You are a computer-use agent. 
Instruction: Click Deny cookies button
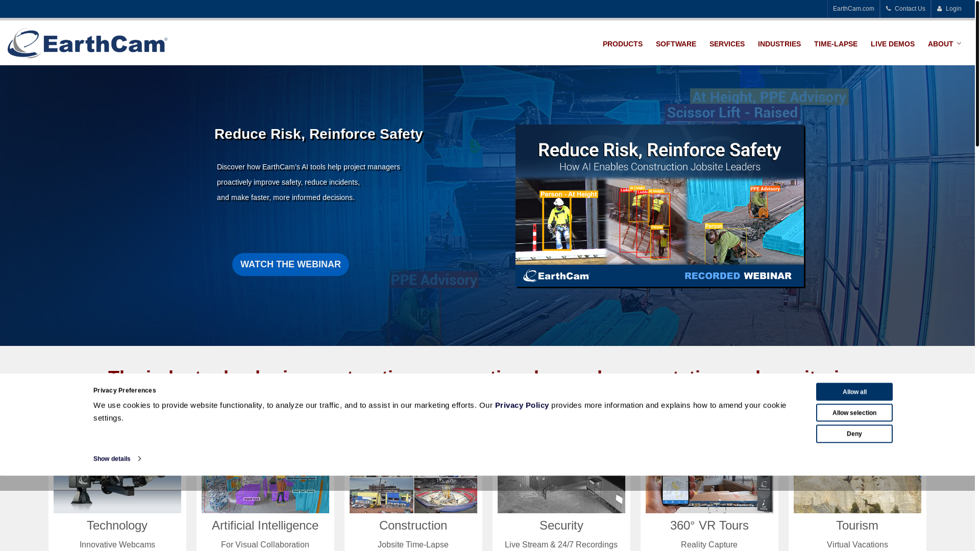coord(854,434)
